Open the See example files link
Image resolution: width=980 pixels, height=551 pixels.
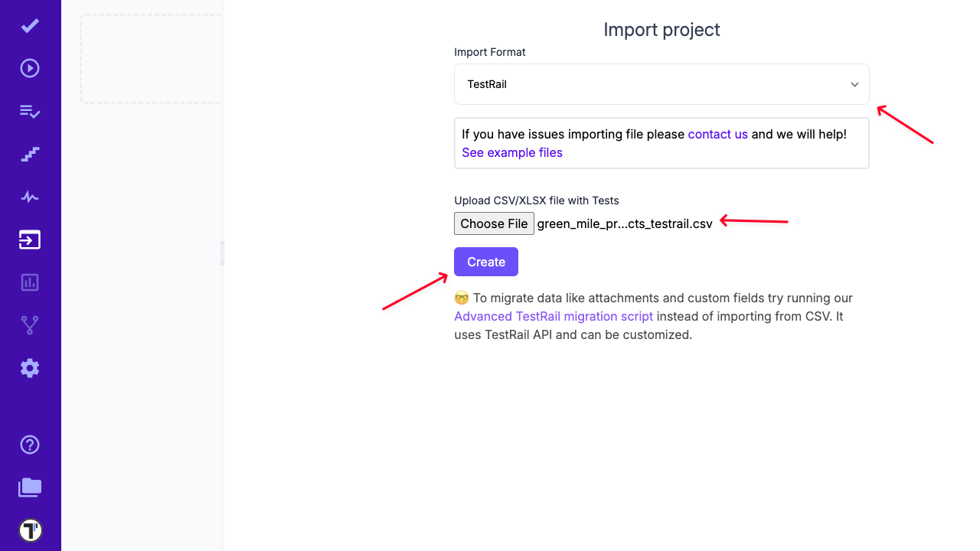point(511,152)
